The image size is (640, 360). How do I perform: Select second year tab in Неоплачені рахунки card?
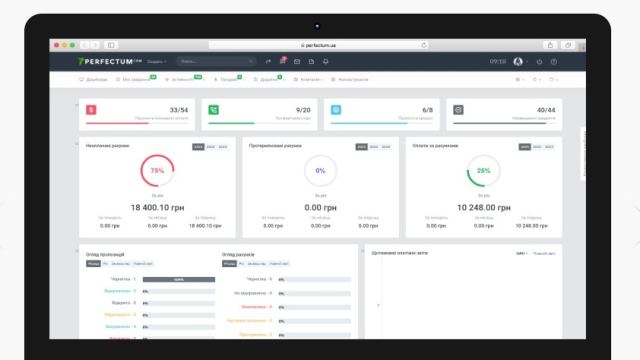click(x=211, y=147)
